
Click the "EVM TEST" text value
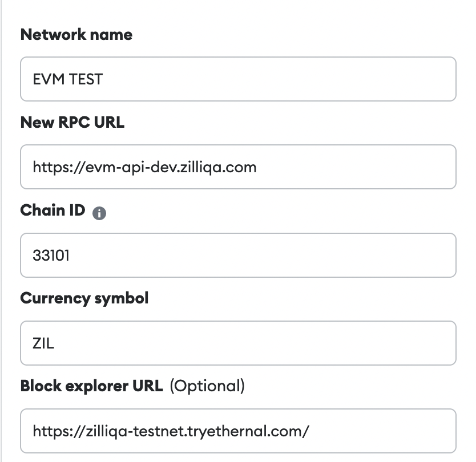(67, 79)
